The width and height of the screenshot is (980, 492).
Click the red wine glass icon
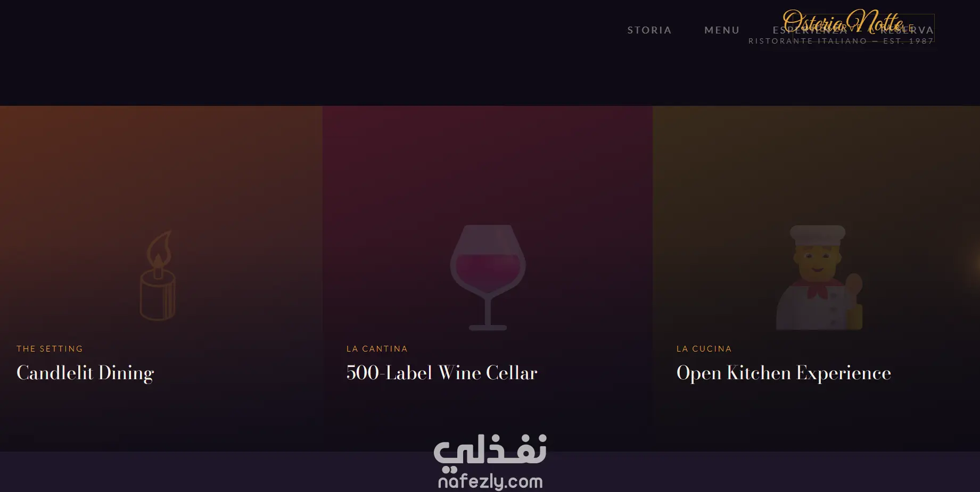[488, 277]
